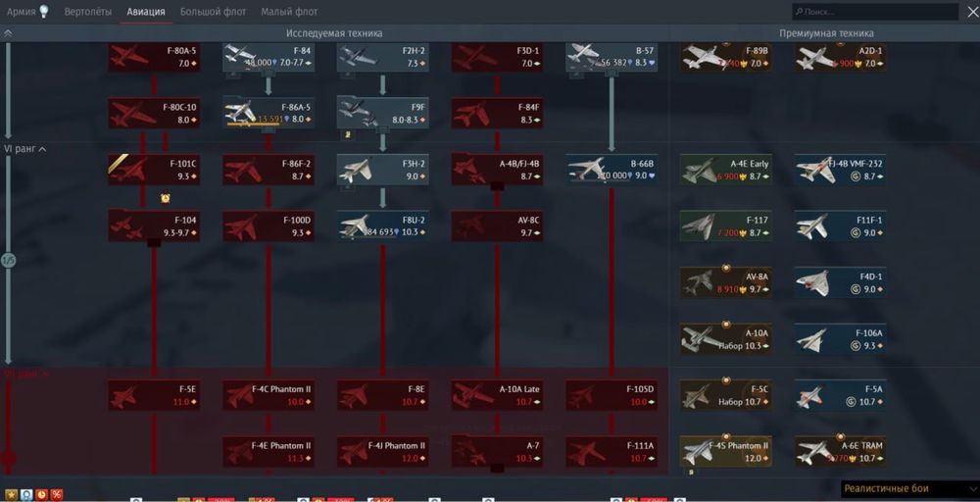The width and height of the screenshot is (980, 502).
Task: Select the F-105D vehicle card
Action: (x=612, y=396)
